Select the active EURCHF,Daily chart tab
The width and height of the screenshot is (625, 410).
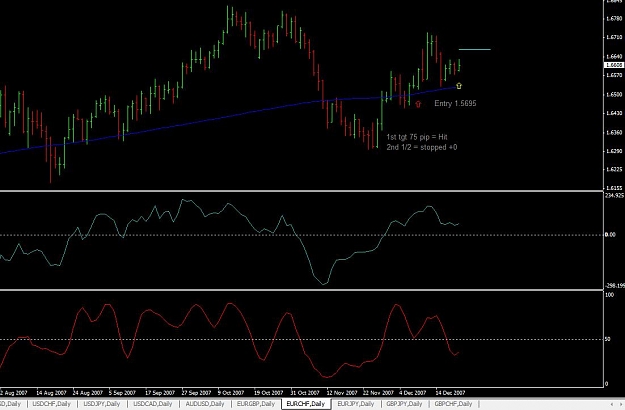coord(306,404)
